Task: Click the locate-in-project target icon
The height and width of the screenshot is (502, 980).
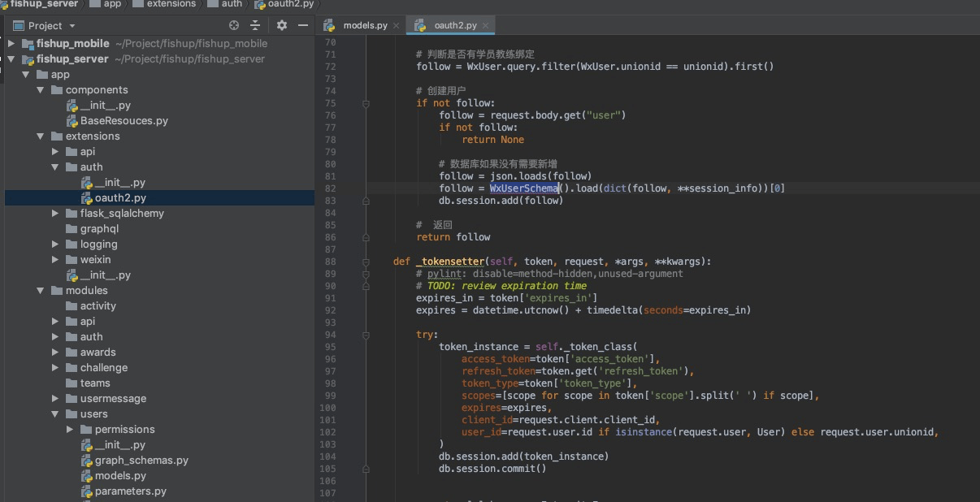Action: [x=235, y=25]
